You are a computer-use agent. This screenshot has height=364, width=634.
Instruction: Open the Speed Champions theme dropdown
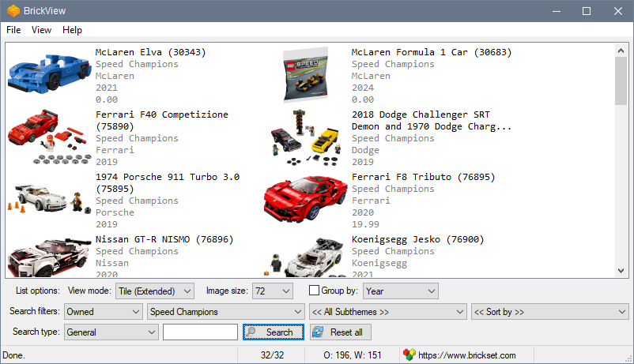click(225, 312)
